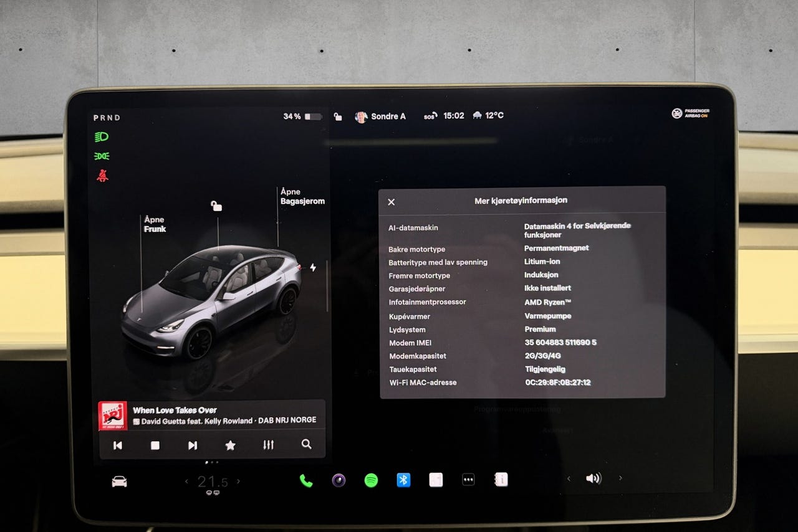The width and height of the screenshot is (798, 532).
Task: Close the Mer kjøretøyinformasjon dialog
Action: click(392, 202)
